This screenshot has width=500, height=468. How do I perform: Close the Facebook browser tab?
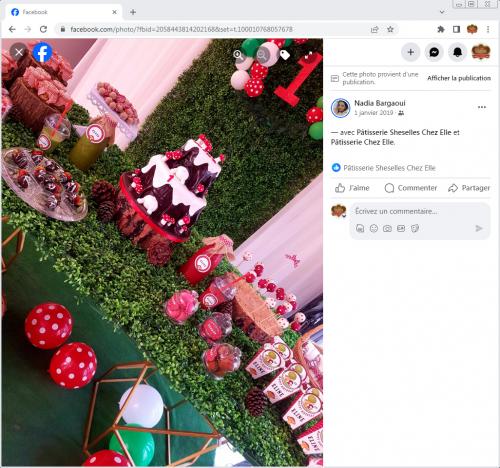[114, 12]
